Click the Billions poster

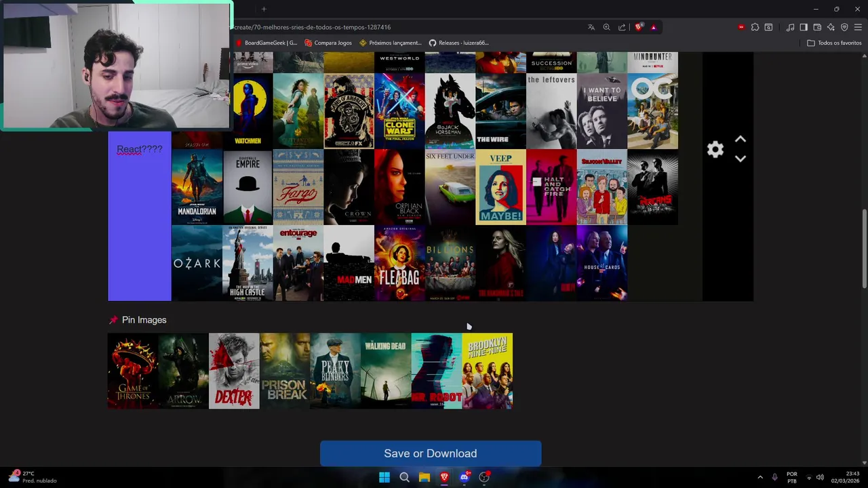tap(450, 263)
